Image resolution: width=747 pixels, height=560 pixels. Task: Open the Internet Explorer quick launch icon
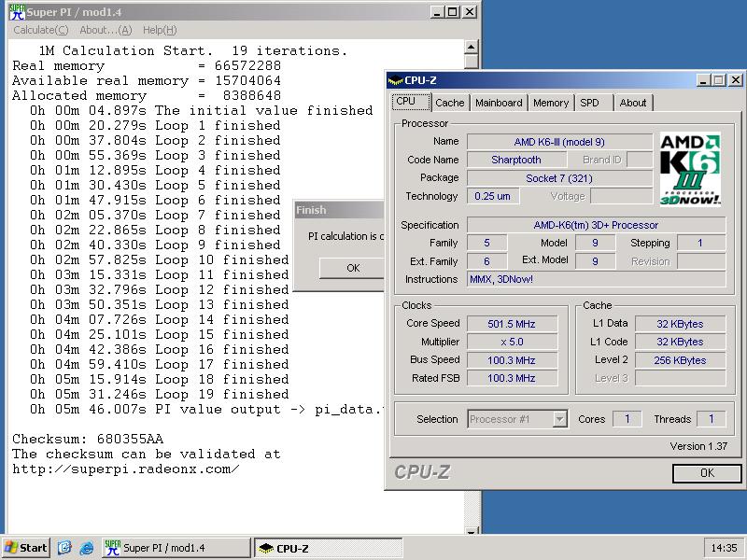pyautogui.click(x=87, y=548)
